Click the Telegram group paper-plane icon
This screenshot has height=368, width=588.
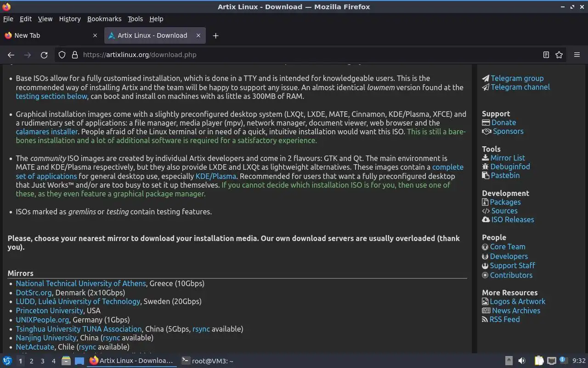click(486, 78)
